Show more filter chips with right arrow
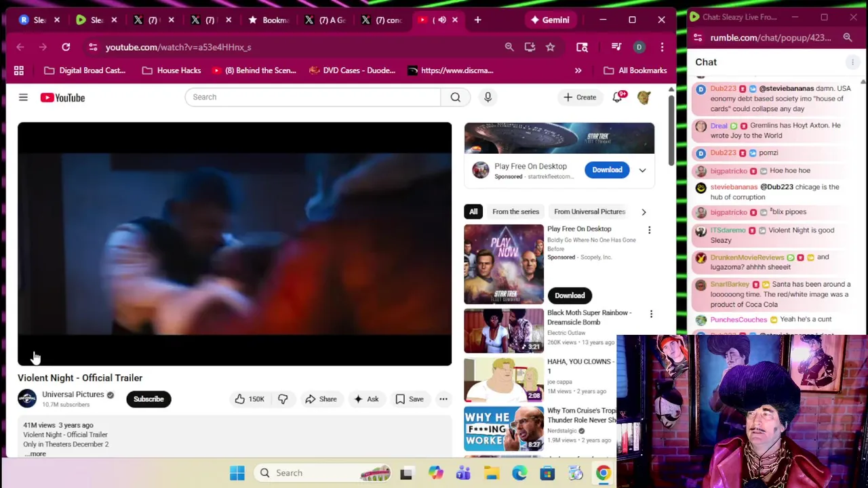Image resolution: width=868 pixels, height=488 pixels. tap(644, 212)
